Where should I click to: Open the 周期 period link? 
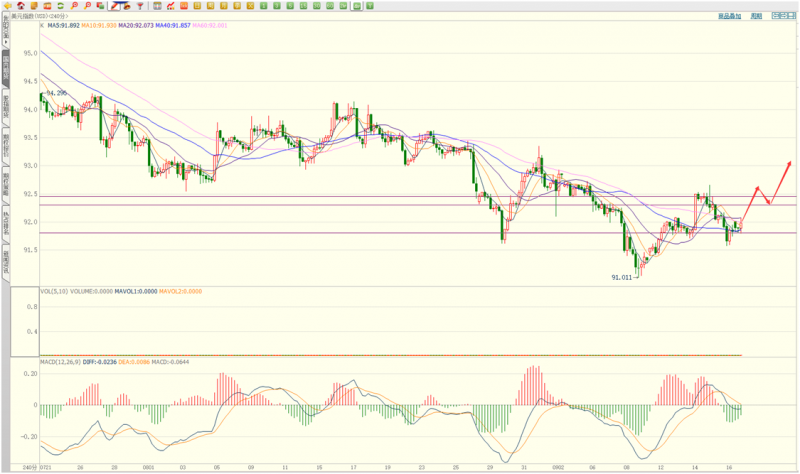(756, 16)
